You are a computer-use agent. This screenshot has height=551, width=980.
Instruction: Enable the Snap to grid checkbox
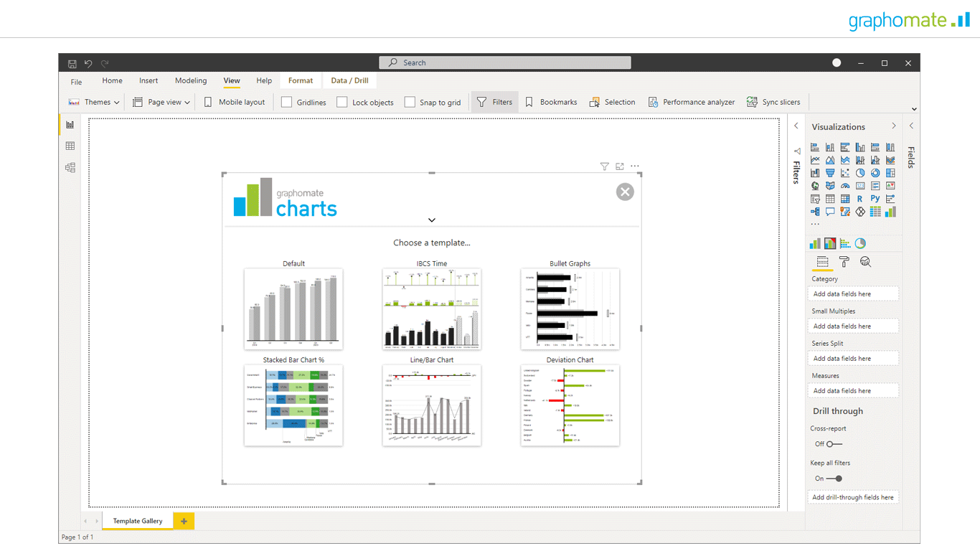click(x=410, y=102)
